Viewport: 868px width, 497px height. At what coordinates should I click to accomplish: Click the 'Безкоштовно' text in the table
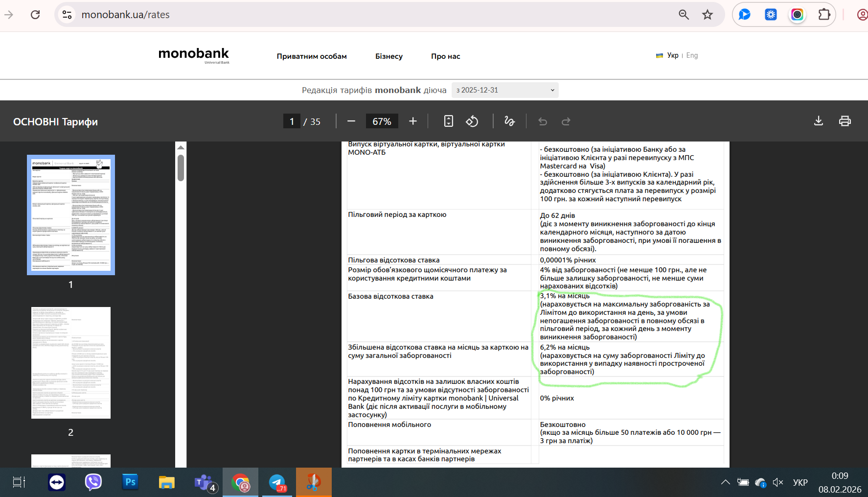pyautogui.click(x=563, y=425)
